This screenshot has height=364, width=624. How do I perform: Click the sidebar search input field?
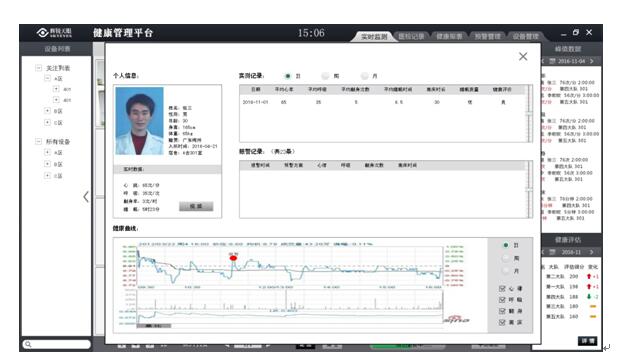[57, 345]
